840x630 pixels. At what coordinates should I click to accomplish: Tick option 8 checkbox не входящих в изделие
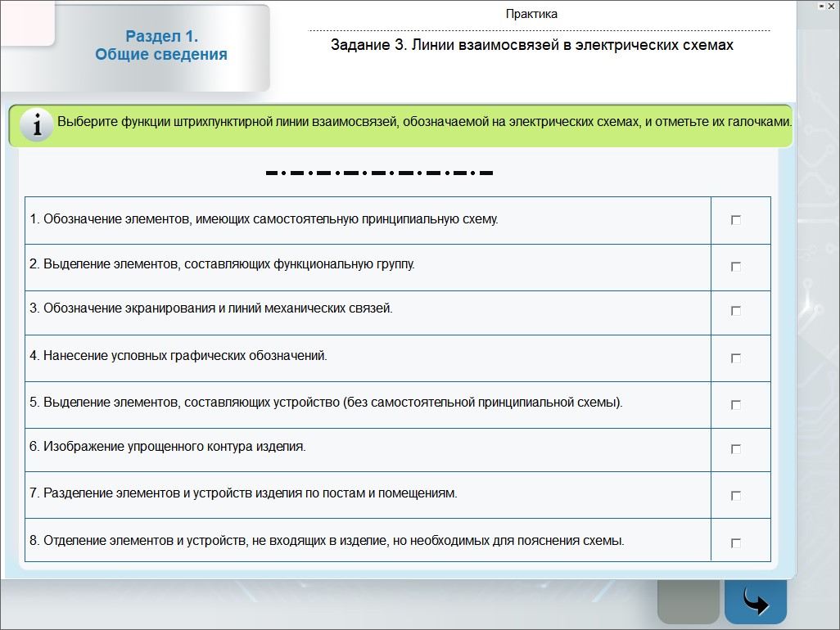point(735,543)
